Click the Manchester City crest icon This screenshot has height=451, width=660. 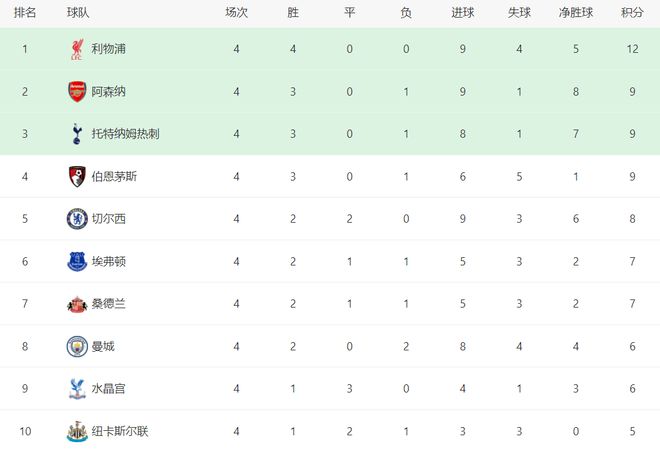76,346
